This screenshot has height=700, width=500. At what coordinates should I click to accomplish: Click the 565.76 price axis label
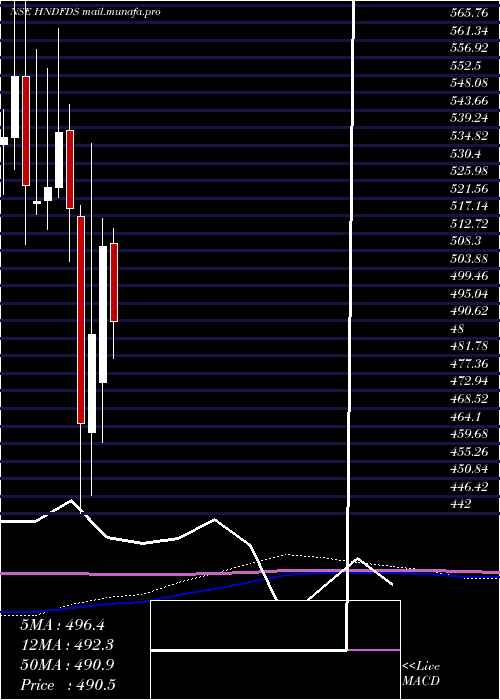tap(469, 13)
